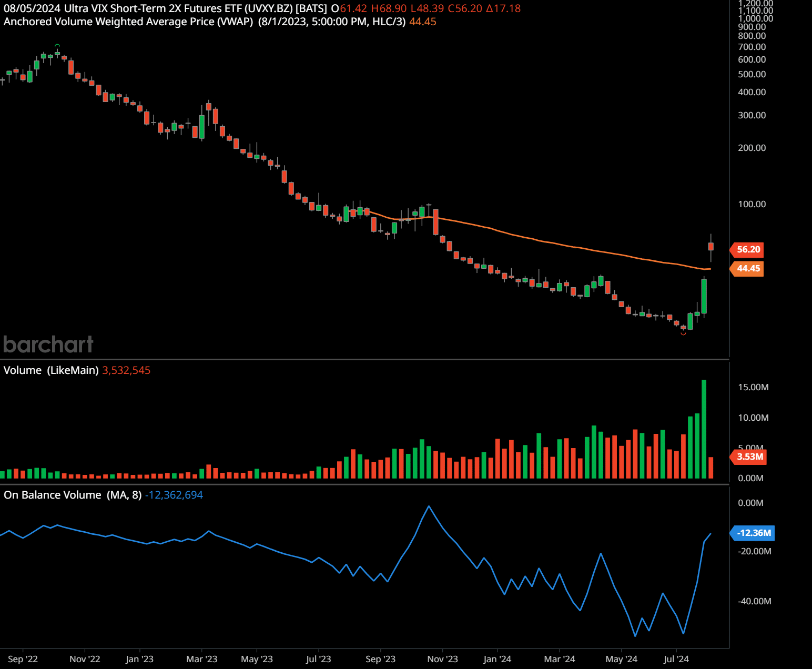Click the 600.00 price axis label

[752, 59]
